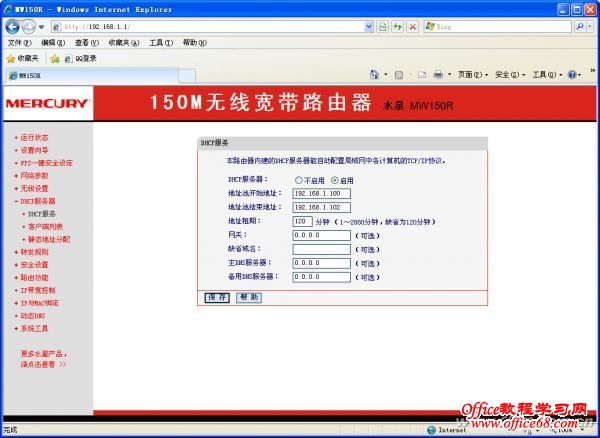Click the 网关 gateway input field
Screen dimensions: 600x438
[321, 235]
